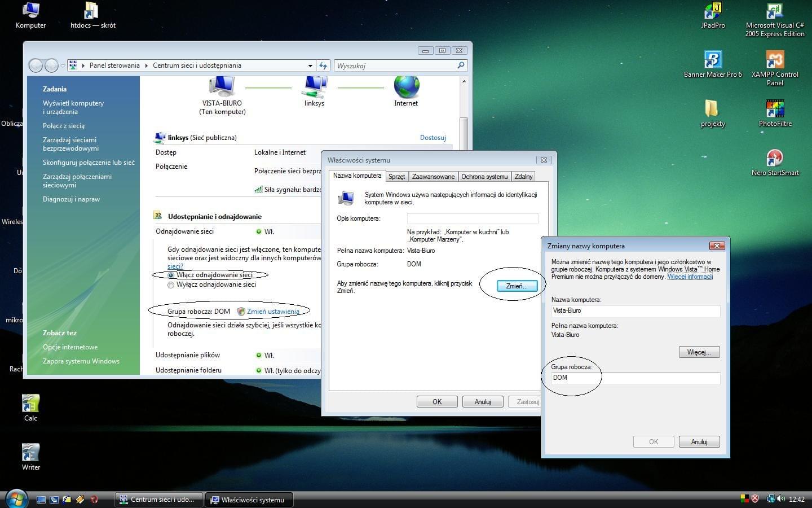This screenshot has width=812, height=508.
Task: Click the network connection tray icon
Action: (x=771, y=499)
